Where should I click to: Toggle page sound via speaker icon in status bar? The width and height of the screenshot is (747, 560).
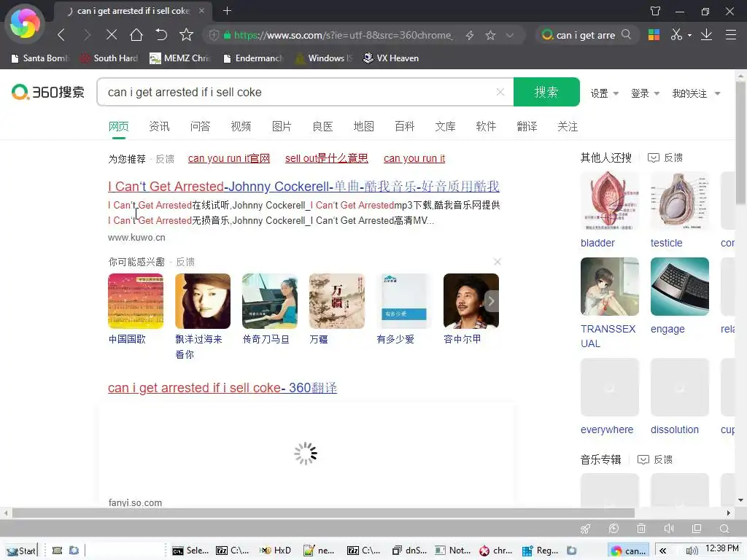669,528
